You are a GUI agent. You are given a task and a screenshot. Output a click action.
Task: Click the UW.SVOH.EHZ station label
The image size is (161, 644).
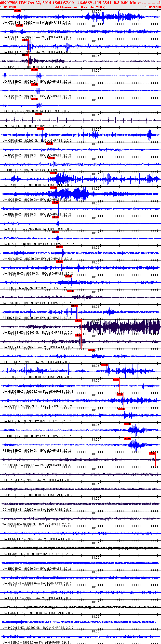coord(38,274)
